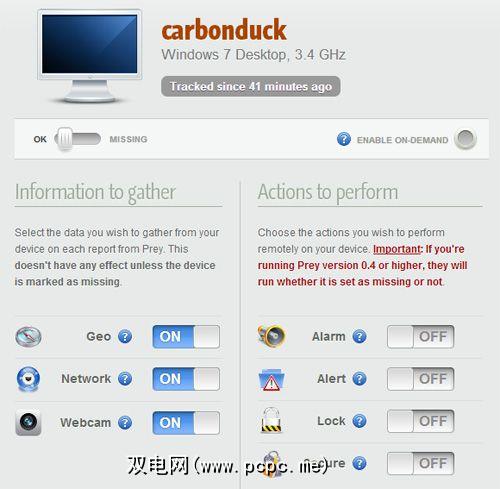Enable the Lock action toggle
The height and width of the screenshot is (489, 500).
coord(420,421)
